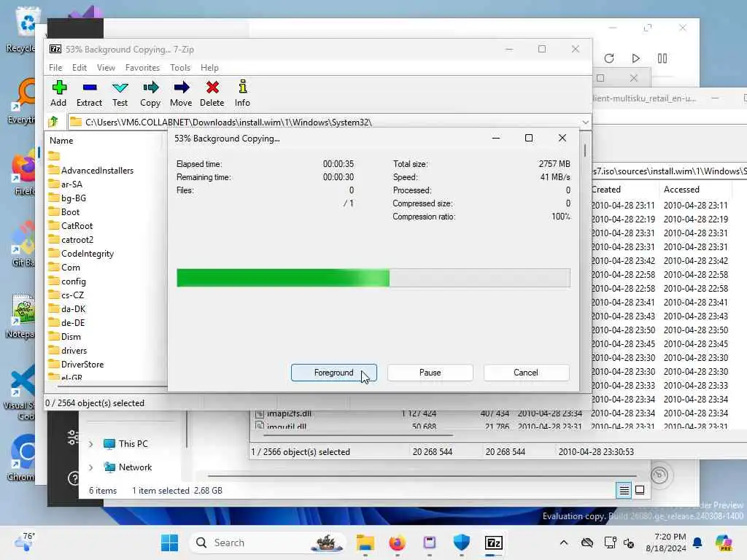Click the Info toolbar icon
Screen dimensions: 747x560
click(x=242, y=93)
